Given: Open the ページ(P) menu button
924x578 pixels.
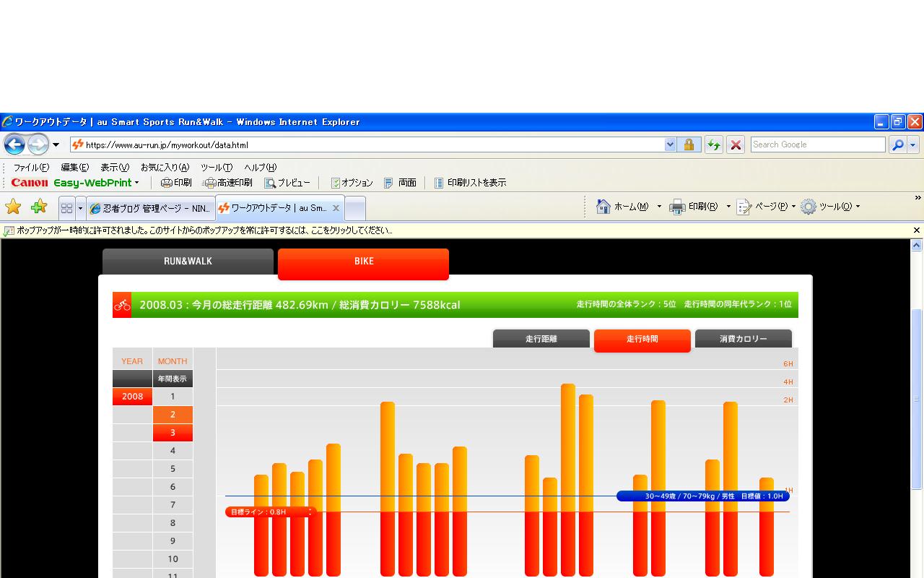Looking at the screenshot, I should tap(767, 207).
